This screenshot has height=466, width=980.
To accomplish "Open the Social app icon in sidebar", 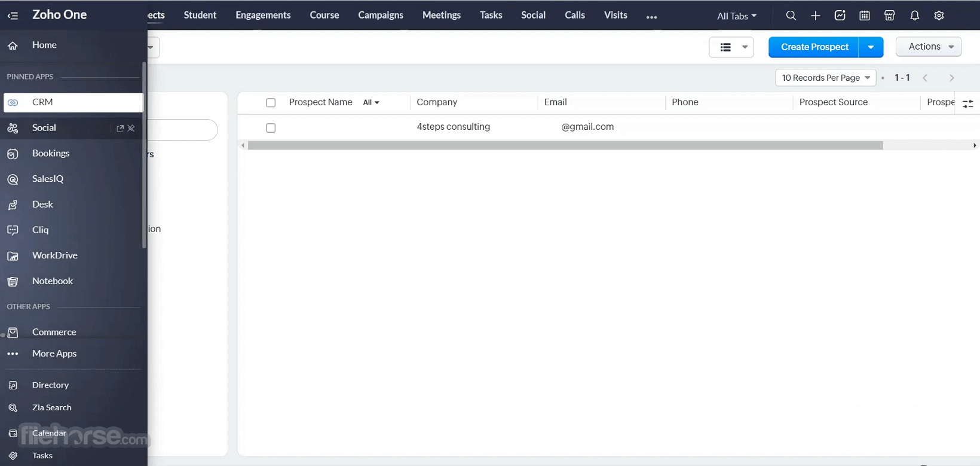I will coord(13,128).
